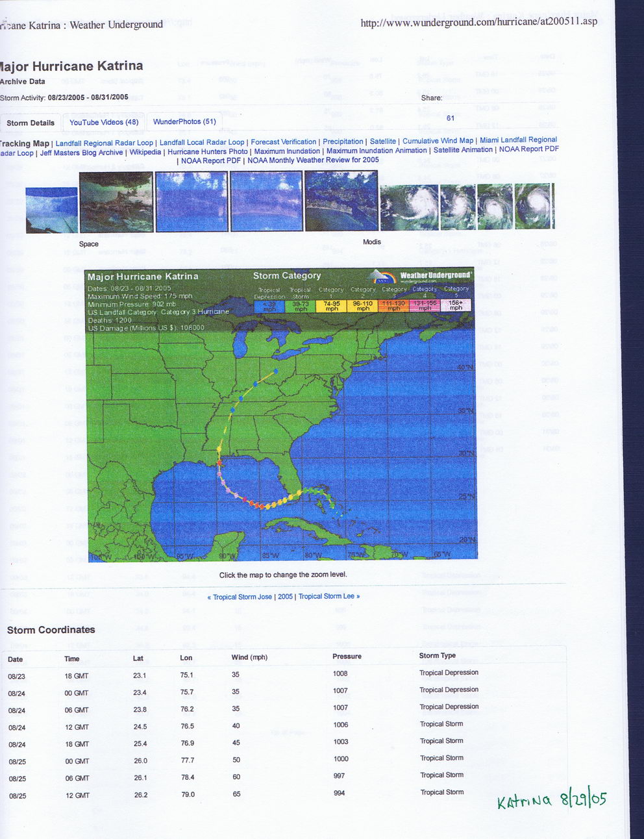Click the hurricane tracking map to zoom

coord(282,414)
